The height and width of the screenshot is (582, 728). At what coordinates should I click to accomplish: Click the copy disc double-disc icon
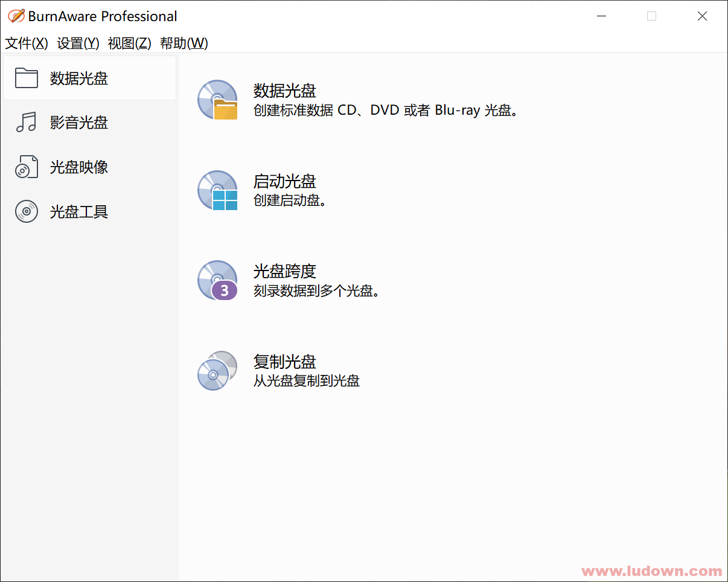tap(218, 371)
